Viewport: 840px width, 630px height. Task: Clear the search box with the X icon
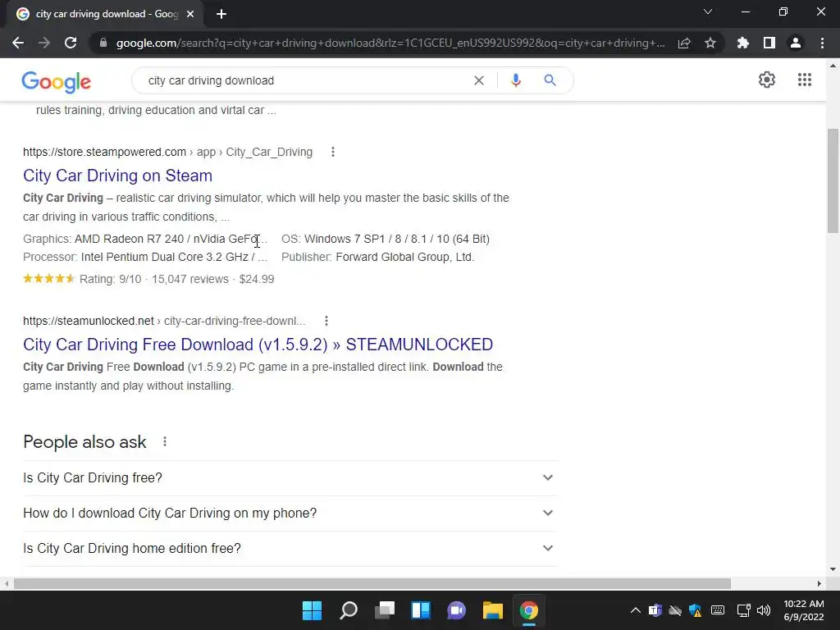coord(479,80)
